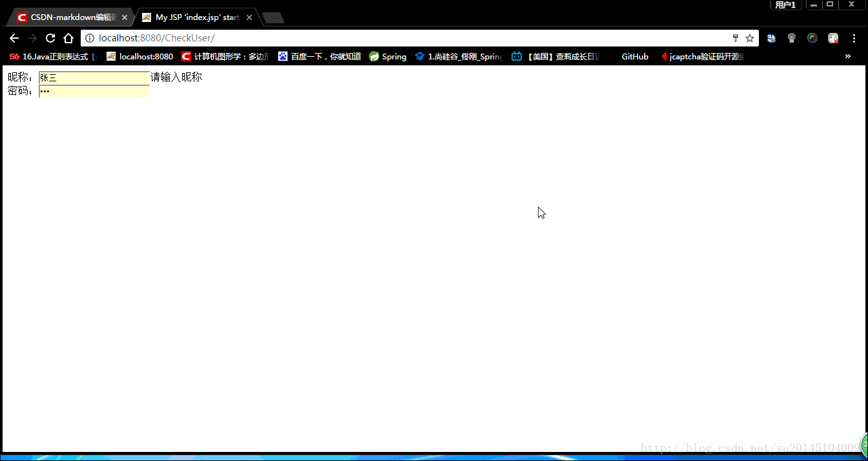Screen dimensions: 868x461
Task: Focus the 密码 password field
Action: pyautogui.click(x=94, y=91)
